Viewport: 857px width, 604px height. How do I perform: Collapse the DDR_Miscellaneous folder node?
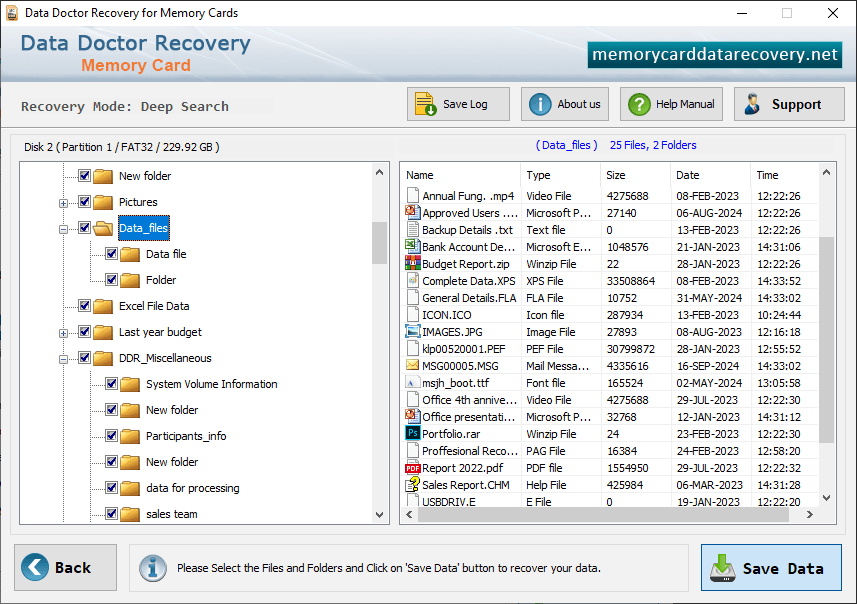click(63, 359)
